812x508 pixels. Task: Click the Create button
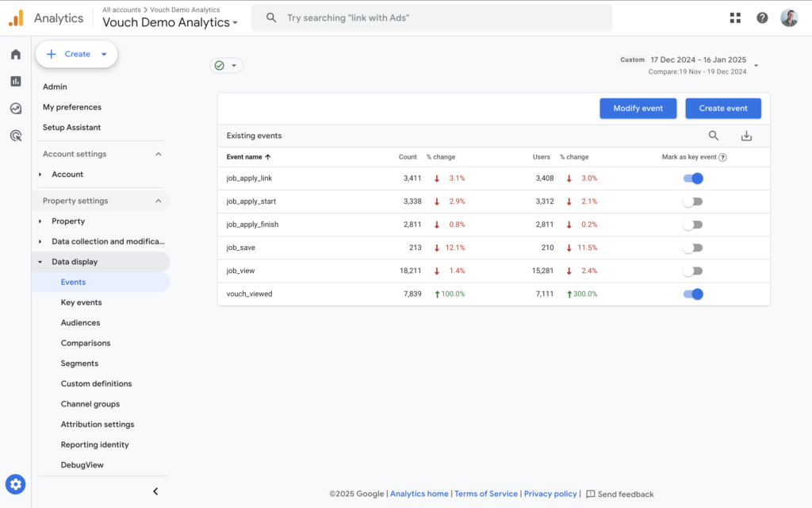[77, 54]
